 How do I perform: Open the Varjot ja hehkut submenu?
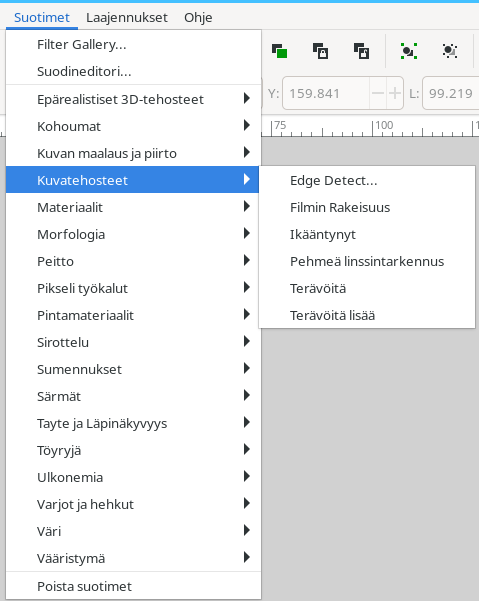click(133, 504)
